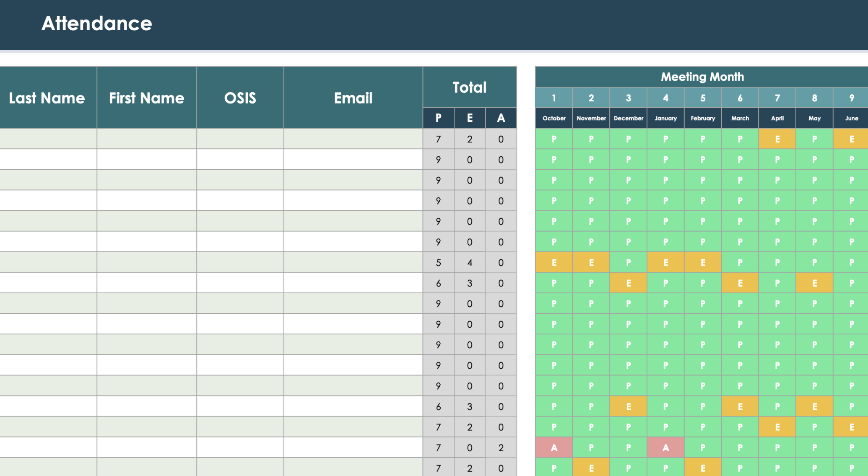The width and height of the screenshot is (868, 476).
Task: Select the January month header
Action: click(666, 118)
